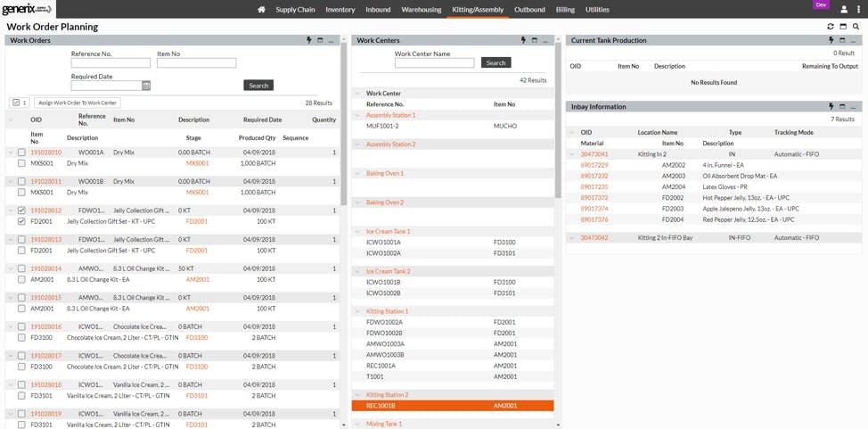This screenshot has width=868, height=429.
Task: Check the box for work order 191028016
Action: [x=21, y=326]
